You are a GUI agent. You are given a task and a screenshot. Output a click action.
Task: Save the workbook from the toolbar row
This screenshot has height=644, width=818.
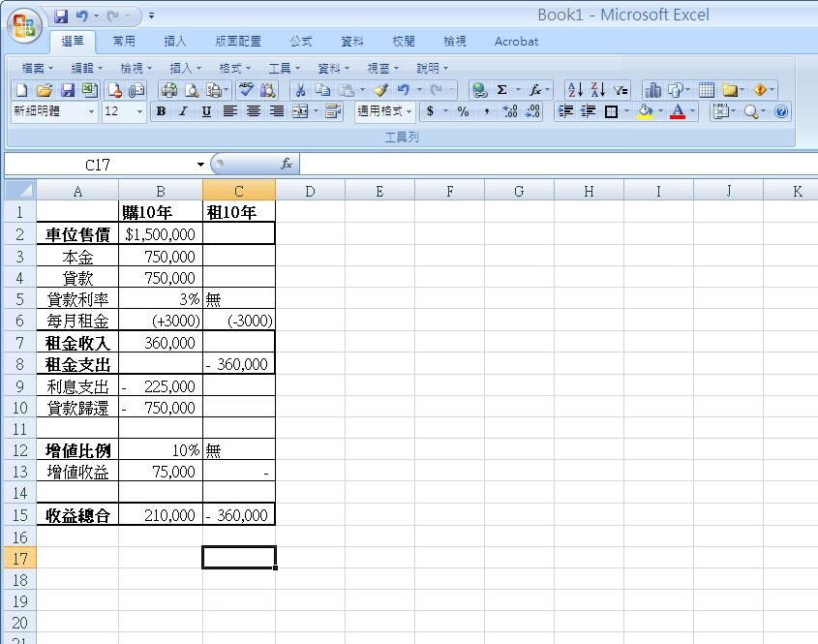68,90
